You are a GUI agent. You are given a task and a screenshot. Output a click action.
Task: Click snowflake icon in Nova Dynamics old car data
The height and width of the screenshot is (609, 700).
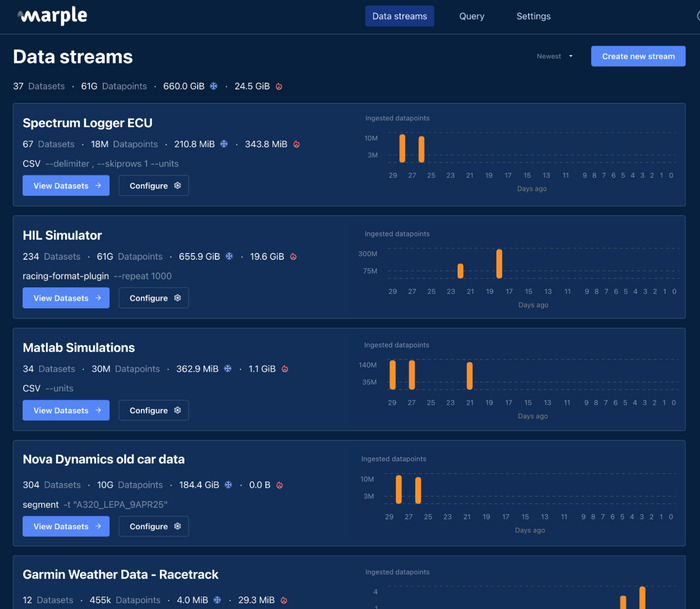pos(229,485)
